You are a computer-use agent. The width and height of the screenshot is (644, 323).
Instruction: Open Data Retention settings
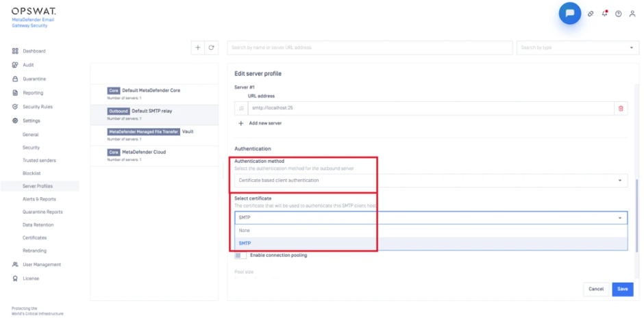(38, 225)
